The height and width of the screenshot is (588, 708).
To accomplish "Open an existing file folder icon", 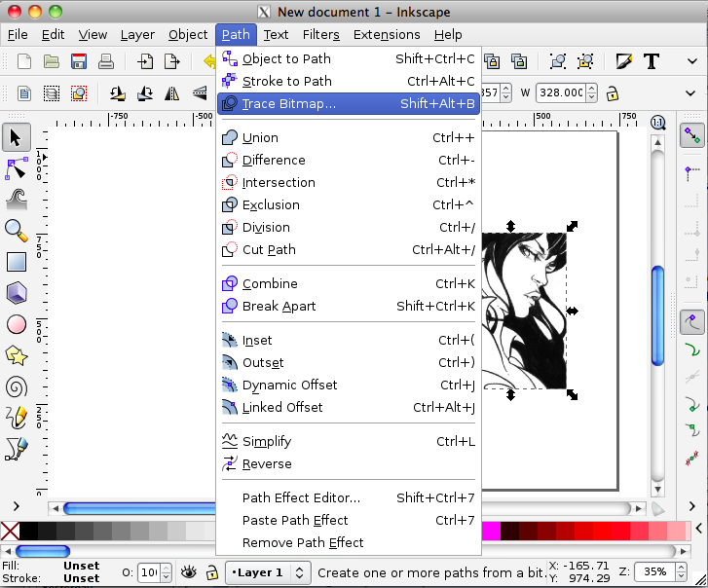I will (x=51, y=61).
